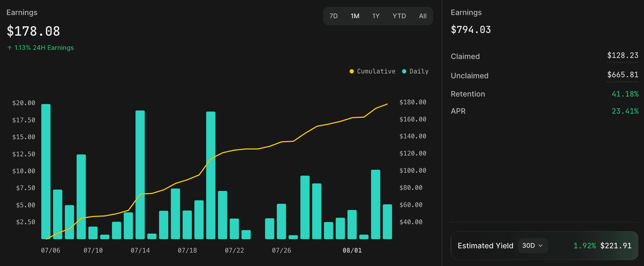
Task: Toggle the Daily series legend label
Action: (x=419, y=71)
